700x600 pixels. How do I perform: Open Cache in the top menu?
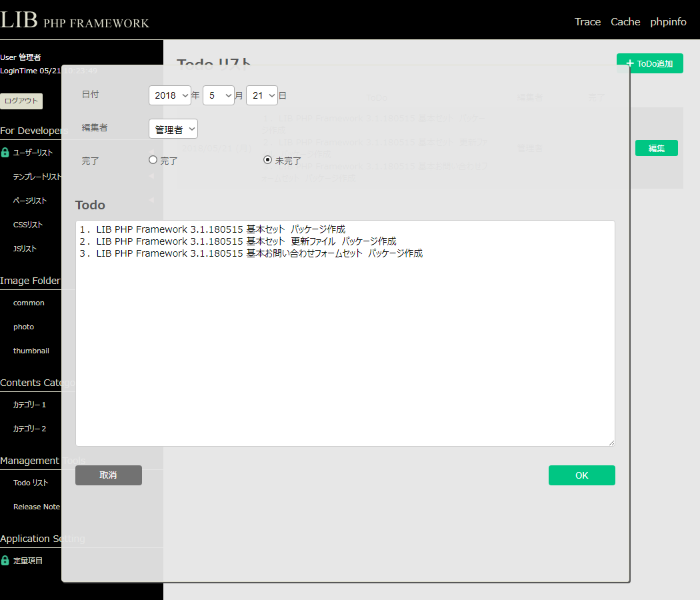(625, 22)
